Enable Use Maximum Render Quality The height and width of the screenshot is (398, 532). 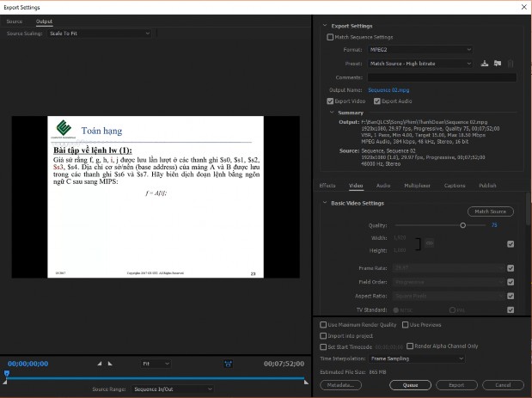[322, 325]
